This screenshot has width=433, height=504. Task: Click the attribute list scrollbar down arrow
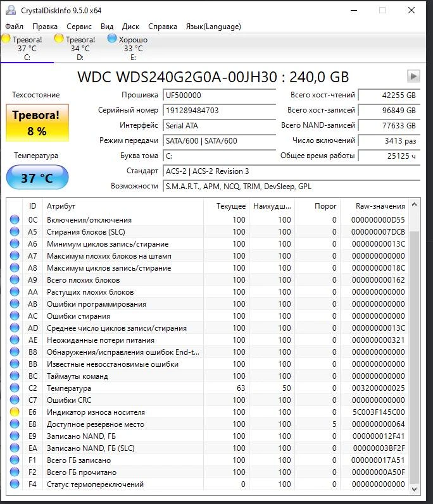[415, 489]
